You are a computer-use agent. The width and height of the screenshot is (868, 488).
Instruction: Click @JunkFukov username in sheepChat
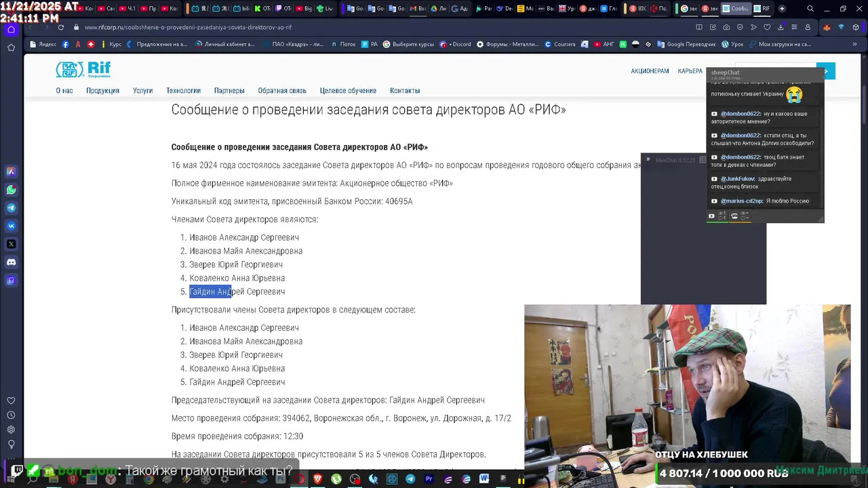(738, 179)
